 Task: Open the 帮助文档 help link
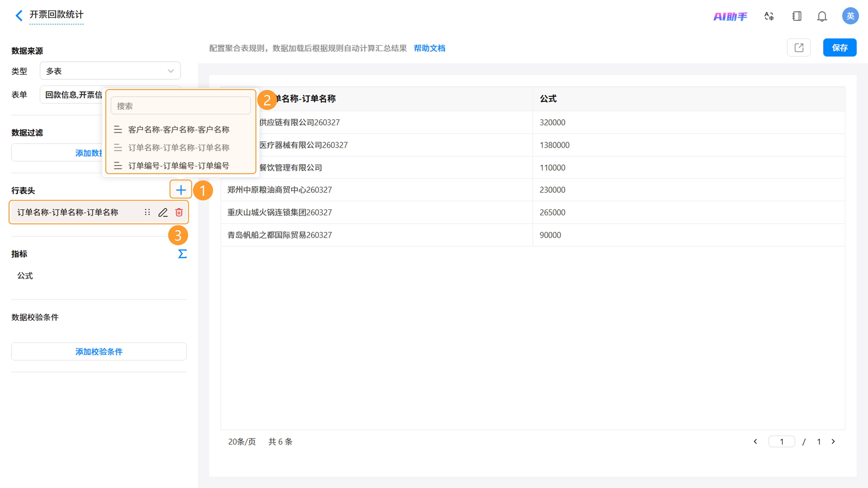[x=429, y=48]
